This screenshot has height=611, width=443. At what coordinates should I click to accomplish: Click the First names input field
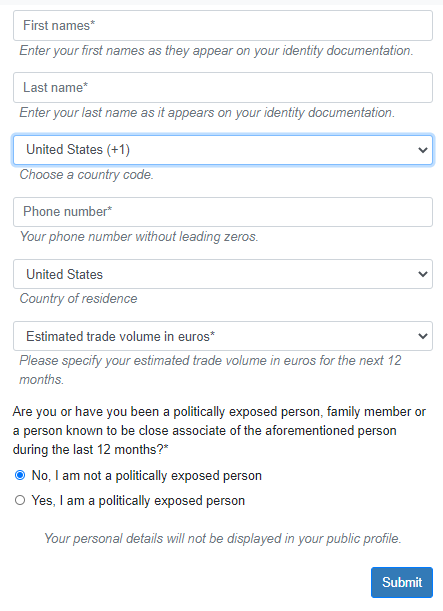pos(223,26)
